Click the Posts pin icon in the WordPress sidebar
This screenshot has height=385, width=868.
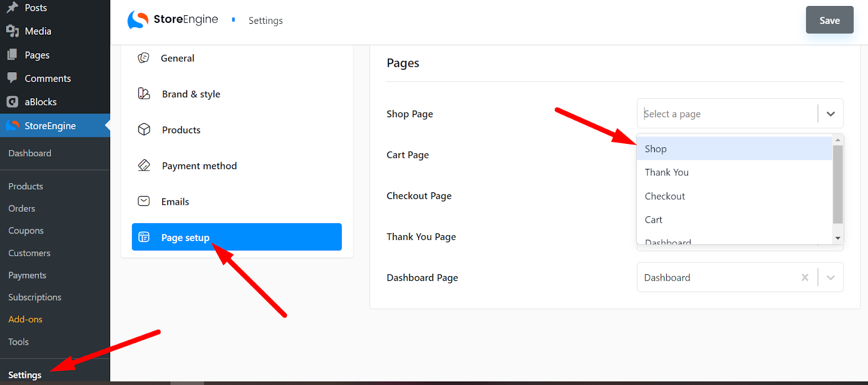tap(12, 7)
